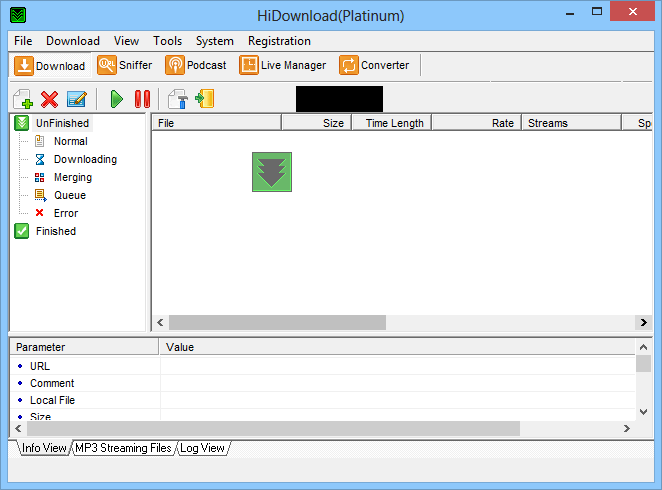The width and height of the screenshot is (662, 490).
Task: Click the red X delete task icon
Action: [49, 99]
